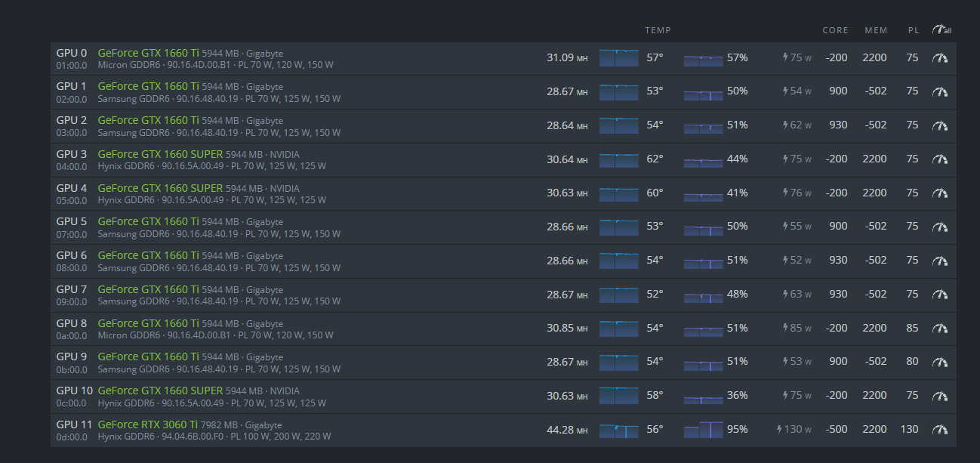The height and width of the screenshot is (463, 980).
Task: Click the CORE column header
Action: tap(835, 30)
